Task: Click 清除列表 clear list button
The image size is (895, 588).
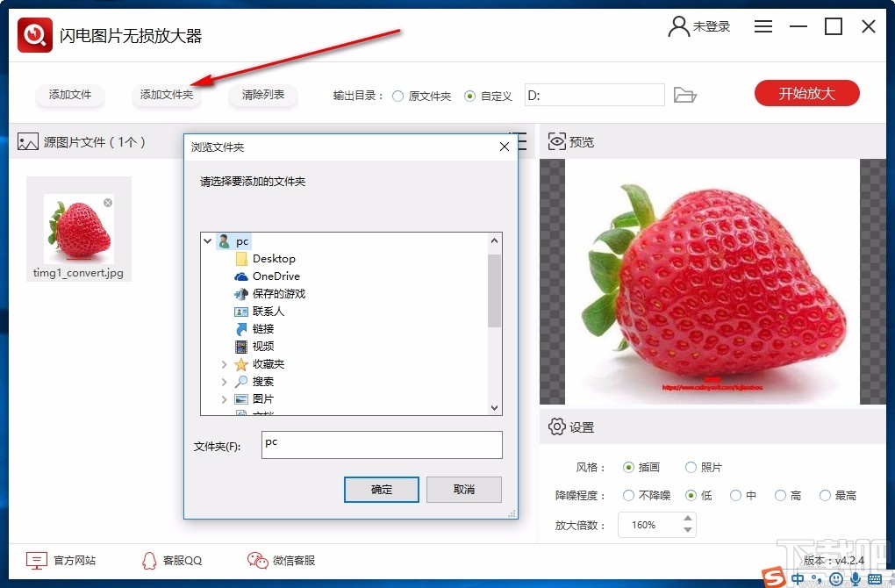Action: click(x=262, y=95)
